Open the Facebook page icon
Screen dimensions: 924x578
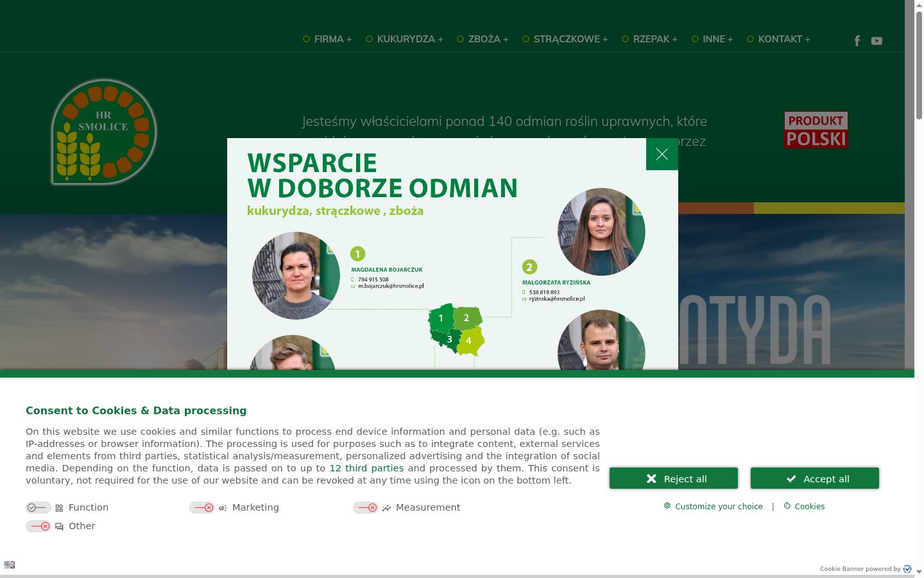857,41
